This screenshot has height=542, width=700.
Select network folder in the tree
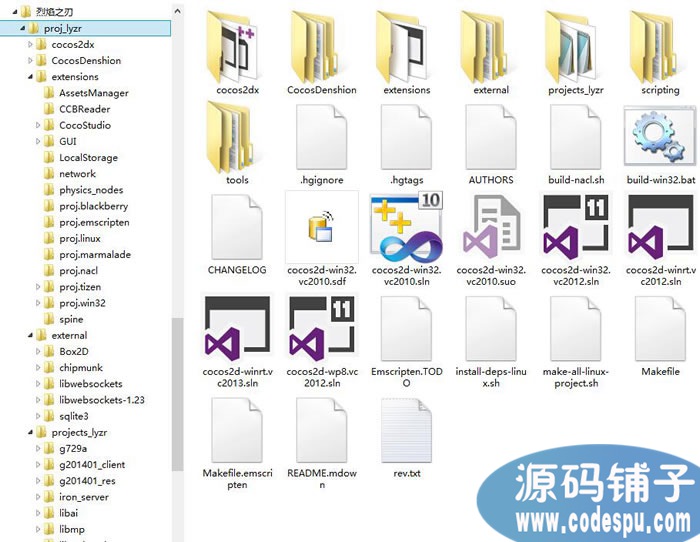77,174
